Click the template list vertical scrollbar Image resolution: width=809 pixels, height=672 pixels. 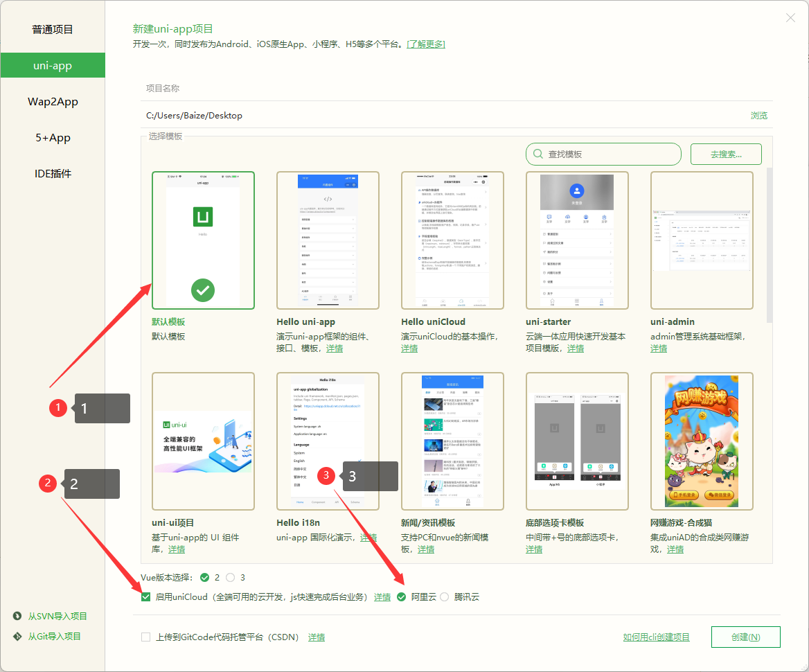770,245
